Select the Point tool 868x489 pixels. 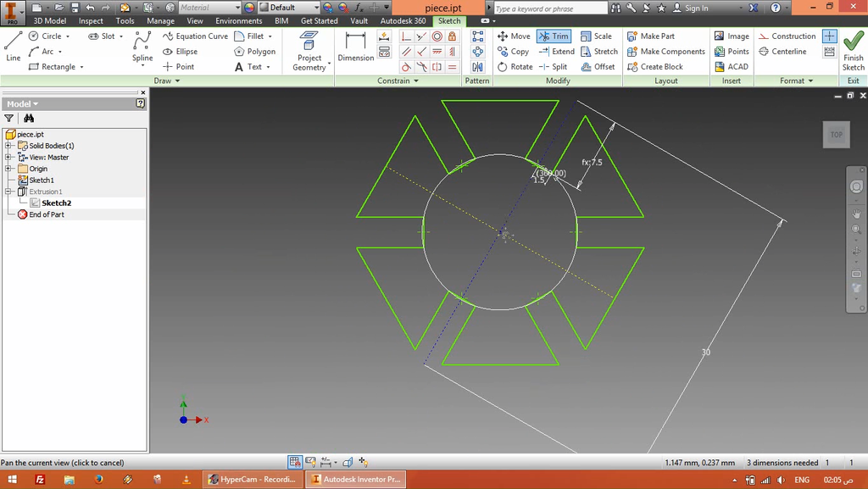pyautogui.click(x=178, y=66)
